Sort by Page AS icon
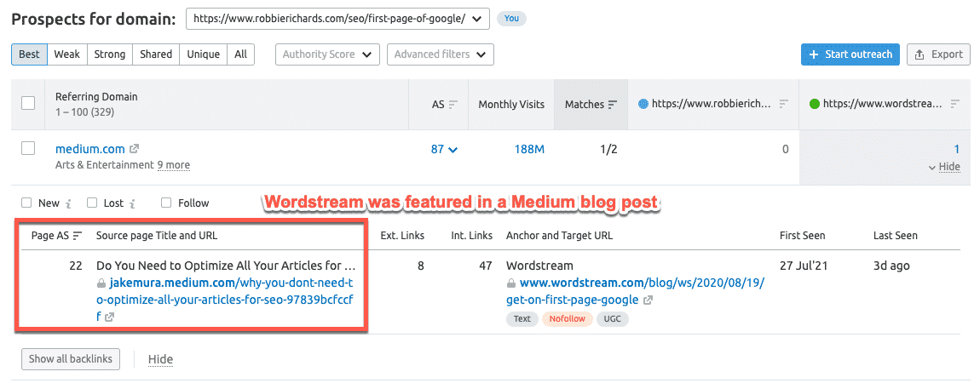Image resolution: width=980 pixels, height=383 pixels. [78, 236]
